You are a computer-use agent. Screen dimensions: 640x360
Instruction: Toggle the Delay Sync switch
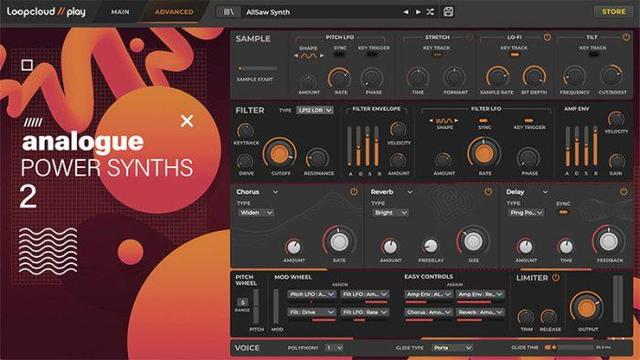563,212
